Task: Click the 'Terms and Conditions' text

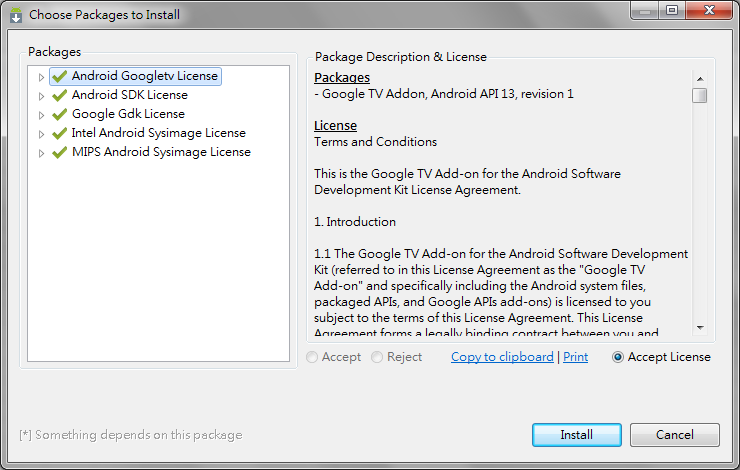Action: coord(376,142)
